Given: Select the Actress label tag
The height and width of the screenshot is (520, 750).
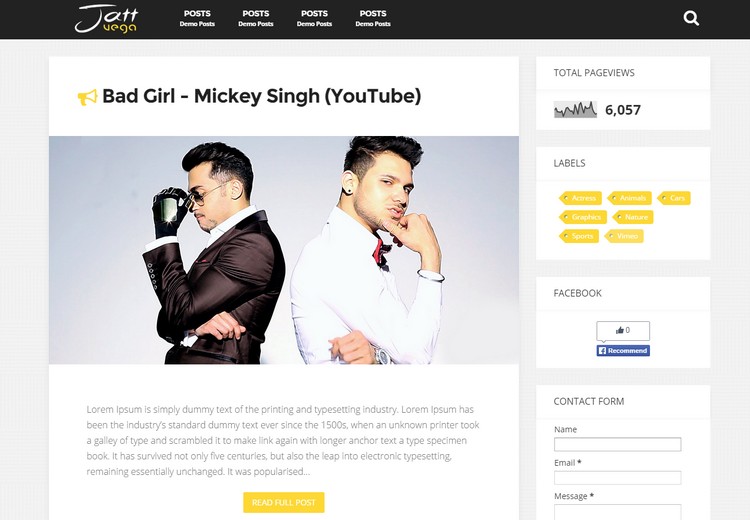Looking at the screenshot, I should point(580,198).
